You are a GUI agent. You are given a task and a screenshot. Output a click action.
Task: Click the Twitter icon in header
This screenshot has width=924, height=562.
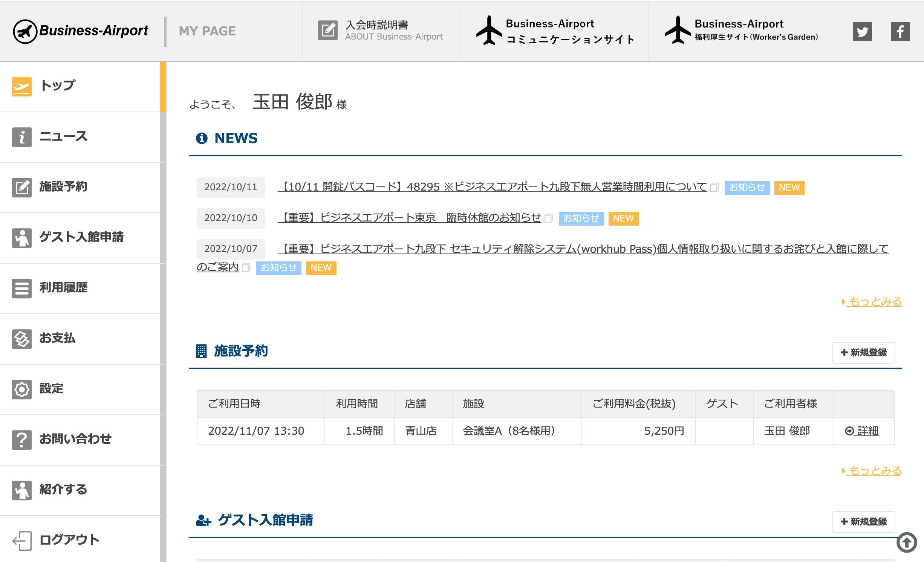[862, 31]
